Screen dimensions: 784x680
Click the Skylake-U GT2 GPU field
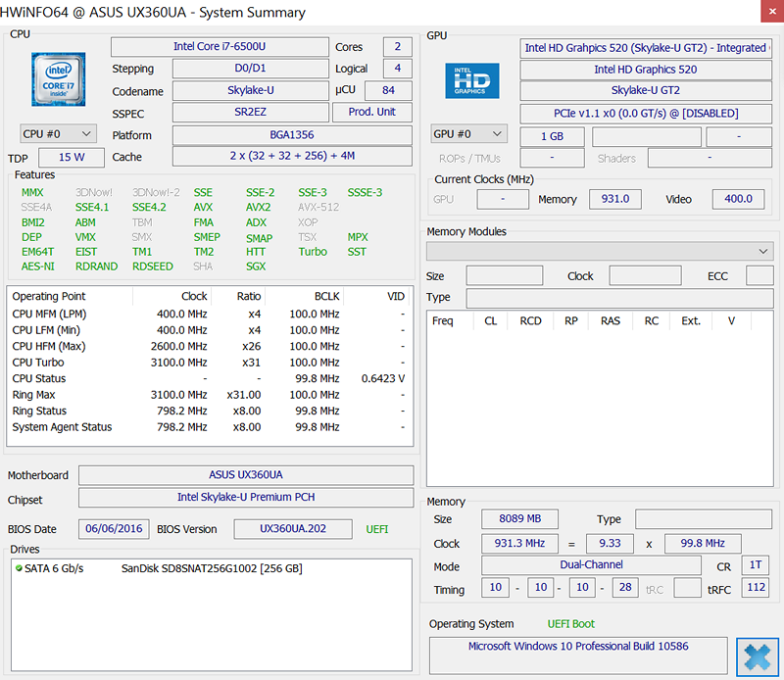[x=646, y=90]
